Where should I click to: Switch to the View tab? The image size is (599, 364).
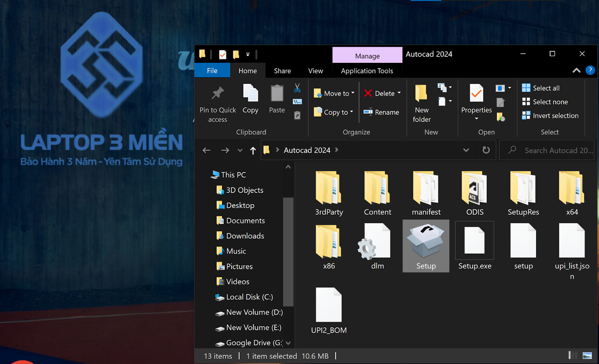click(316, 71)
